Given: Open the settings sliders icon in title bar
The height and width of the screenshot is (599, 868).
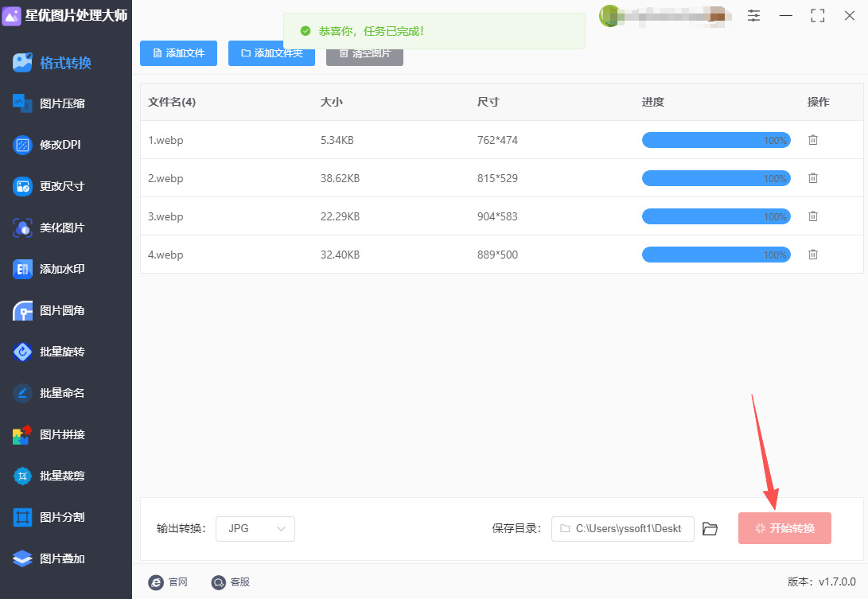Looking at the screenshot, I should pyautogui.click(x=753, y=15).
